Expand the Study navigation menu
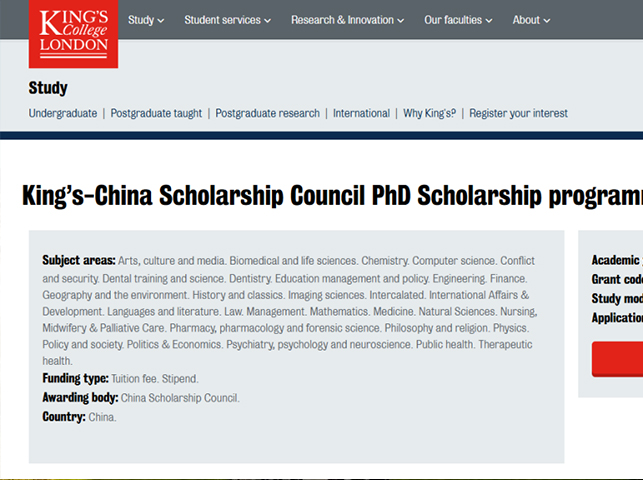Screen dimensions: 643x480 pos(146,20)
